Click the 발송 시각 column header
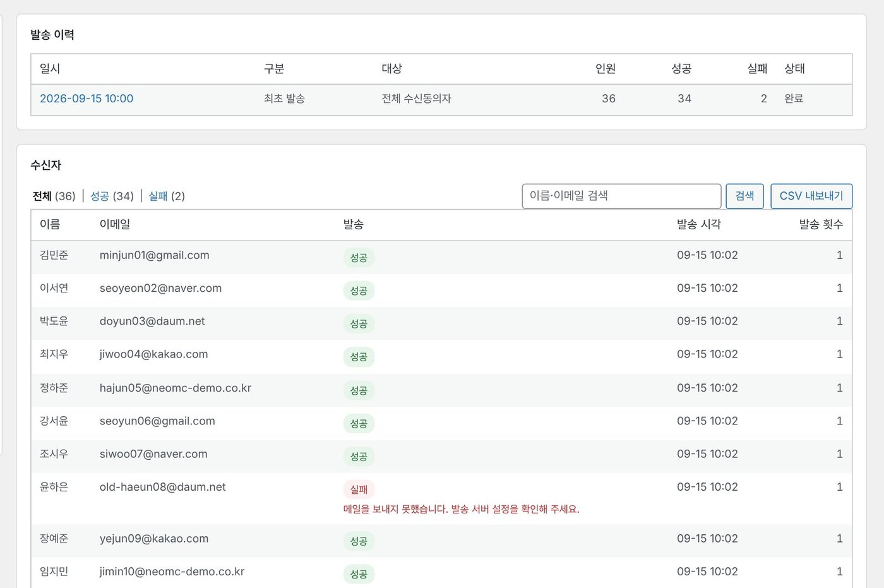 pyautogui.click(x=698, y=224)
